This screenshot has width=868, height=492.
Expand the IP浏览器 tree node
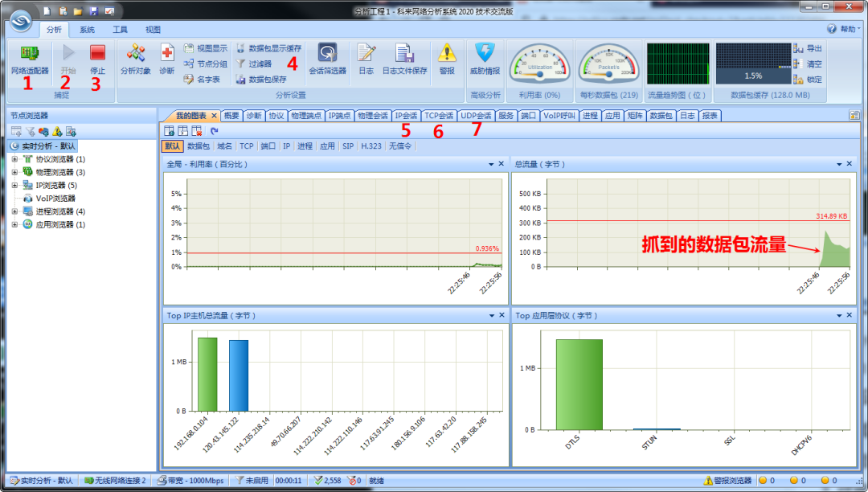(15, 186)
